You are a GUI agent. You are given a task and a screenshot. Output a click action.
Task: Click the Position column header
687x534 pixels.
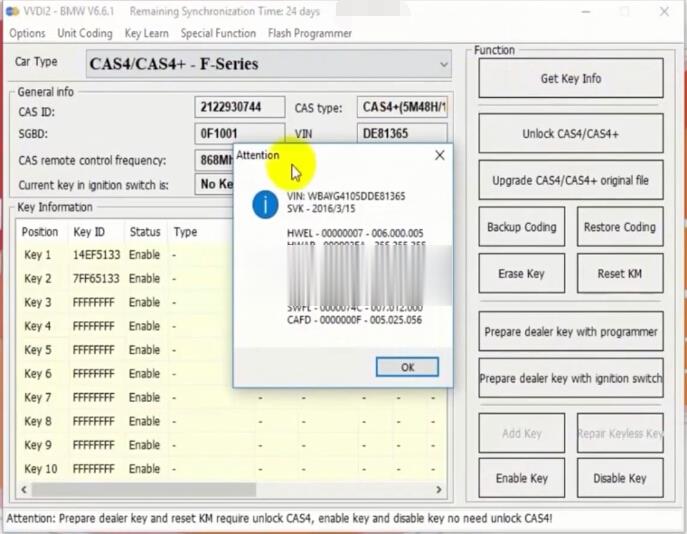pyautogui.click(x=40, y=232)
